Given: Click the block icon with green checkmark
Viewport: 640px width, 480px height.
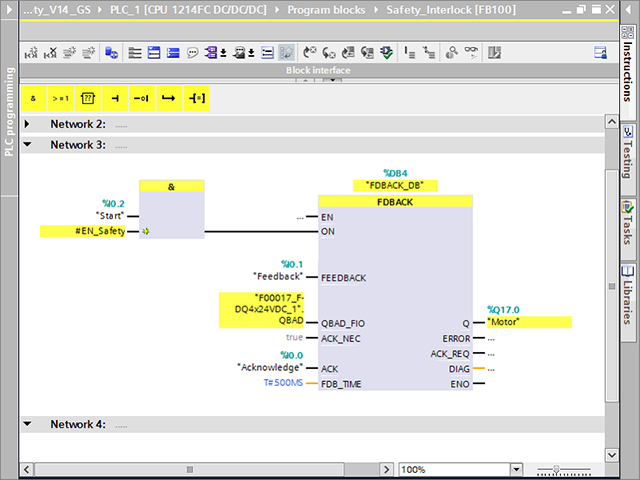Looking at the screenshot, I should pyautogui.click(x=387, y=53).
